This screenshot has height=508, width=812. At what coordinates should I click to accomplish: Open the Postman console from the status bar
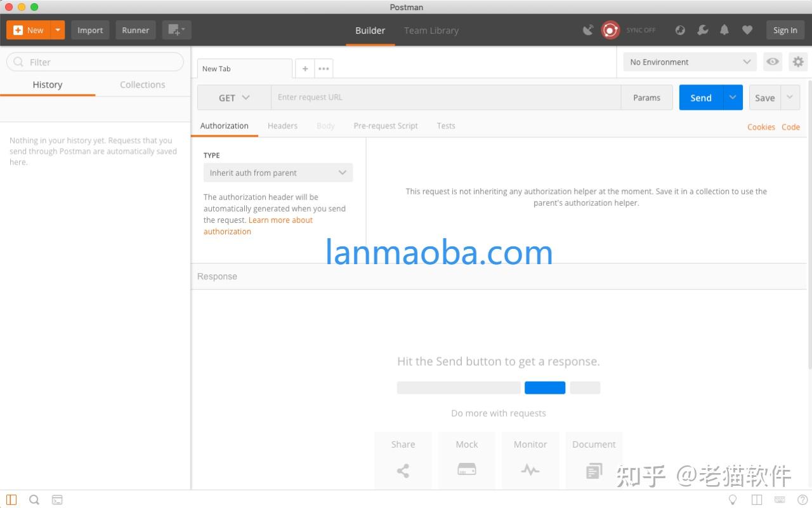57,500
